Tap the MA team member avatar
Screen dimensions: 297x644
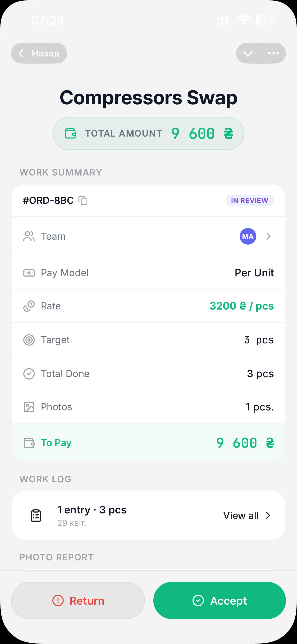click(x=248, y=236)
